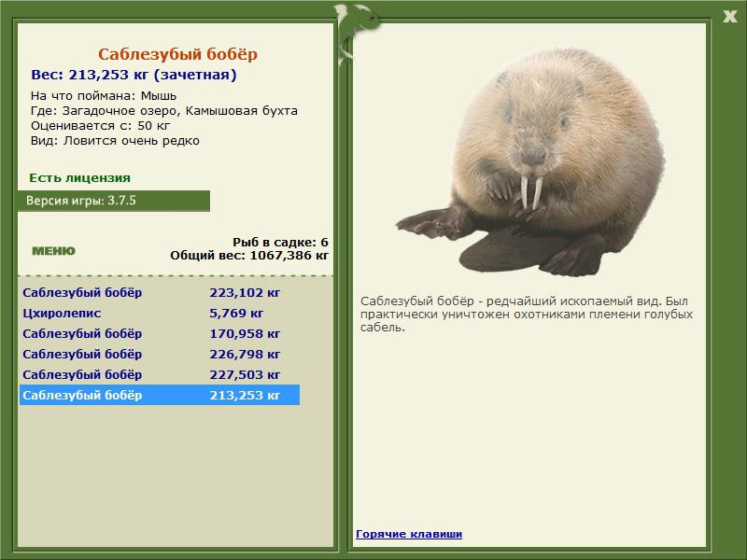
Task: Click the Саблезубый бобёр title heading
Action: pos(177,54)
